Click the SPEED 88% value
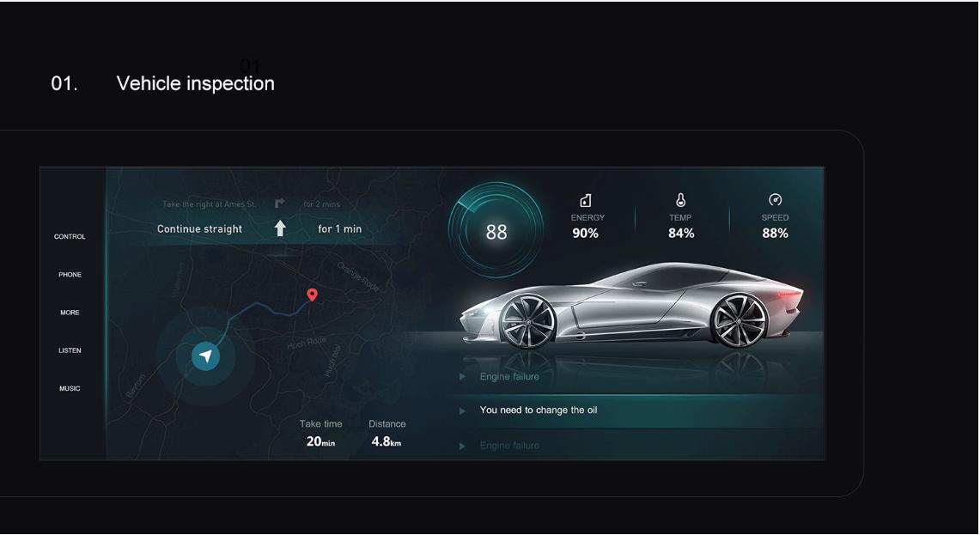The image size is (980, 535). point(775,233)
